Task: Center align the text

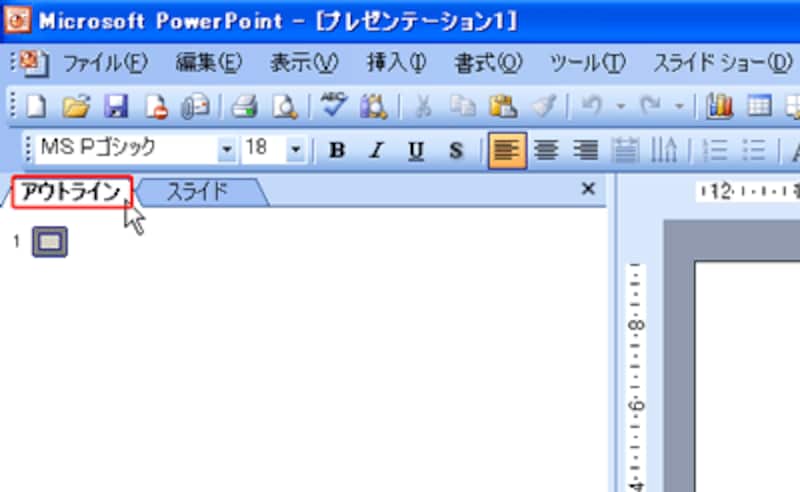Action: tap(546, 150)
